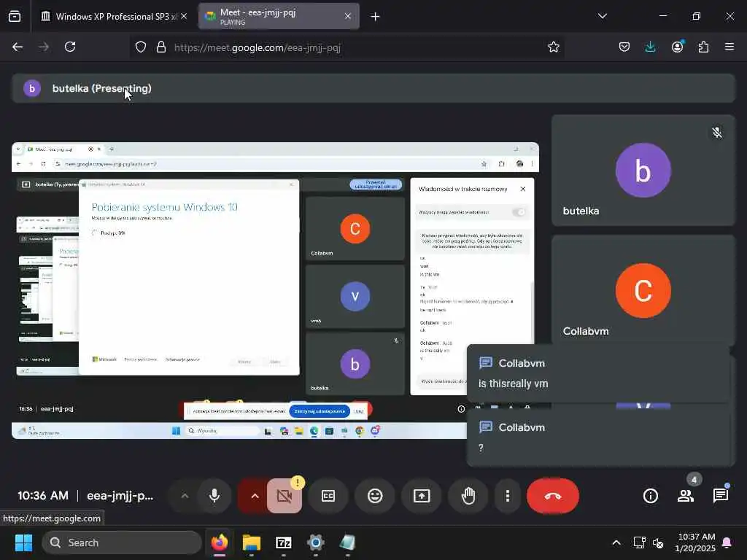Open a new Firefox tab

(x=375, y=16)
